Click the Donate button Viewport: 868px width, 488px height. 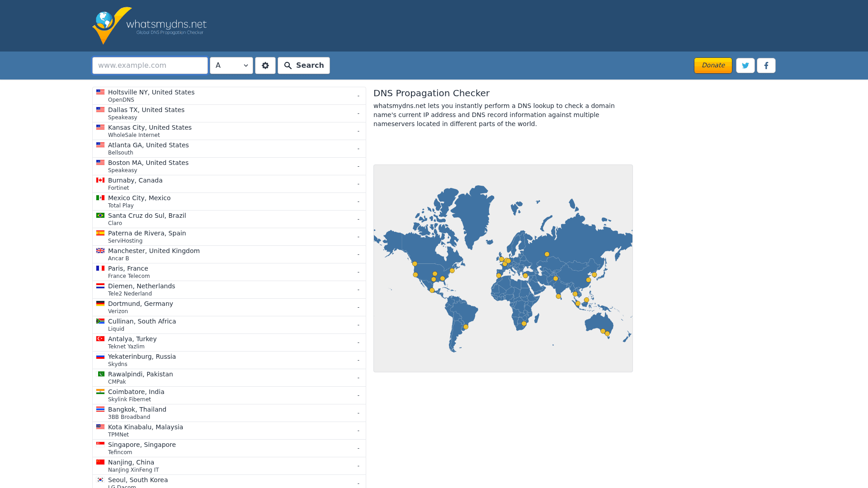[x=713, y=65]
